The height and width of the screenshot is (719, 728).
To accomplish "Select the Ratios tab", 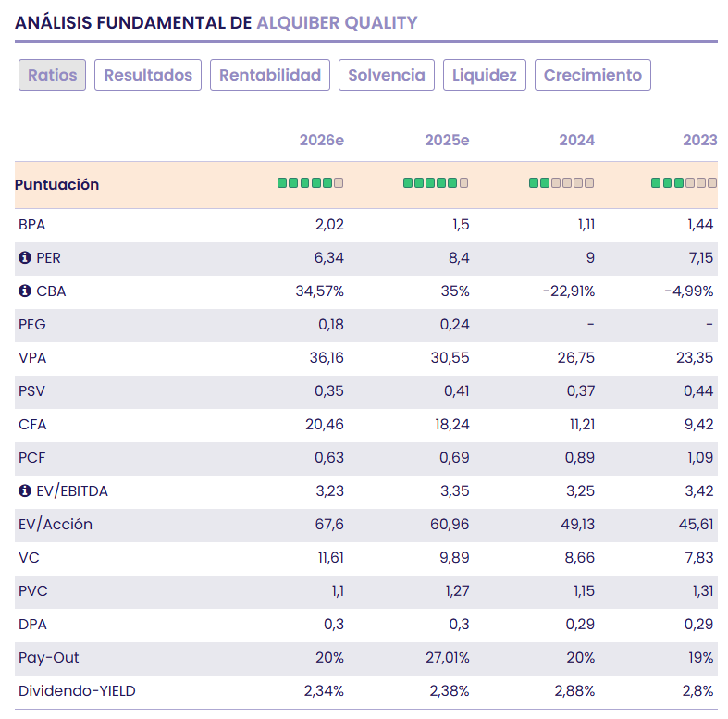I will pyautogui.click(x=52, y=75).
